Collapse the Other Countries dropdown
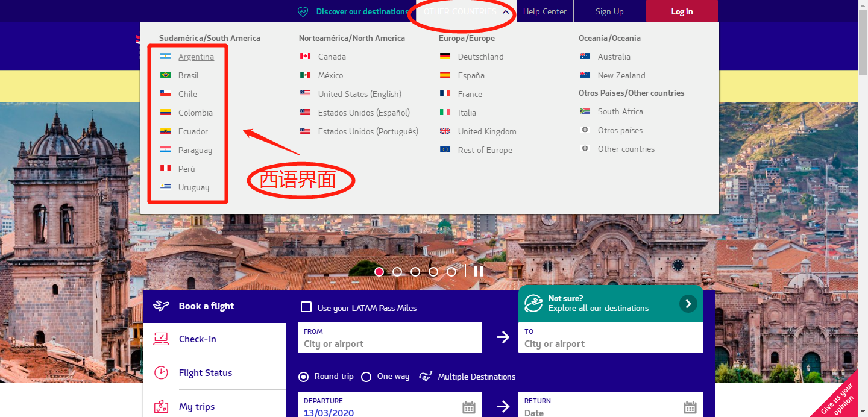Image resolution: width=868 pixels, height=417 pixels. 506,11
